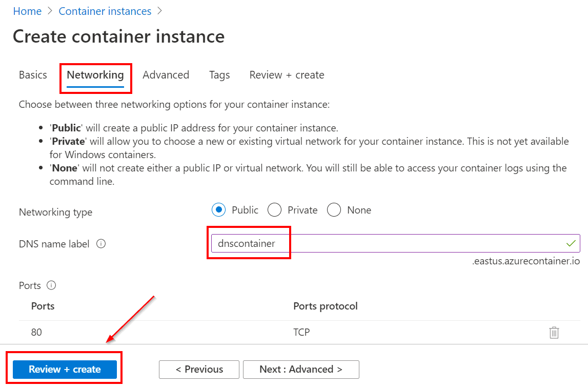Proceed with Next : Advanced button

pyautogui.click(x=301, y=369)
